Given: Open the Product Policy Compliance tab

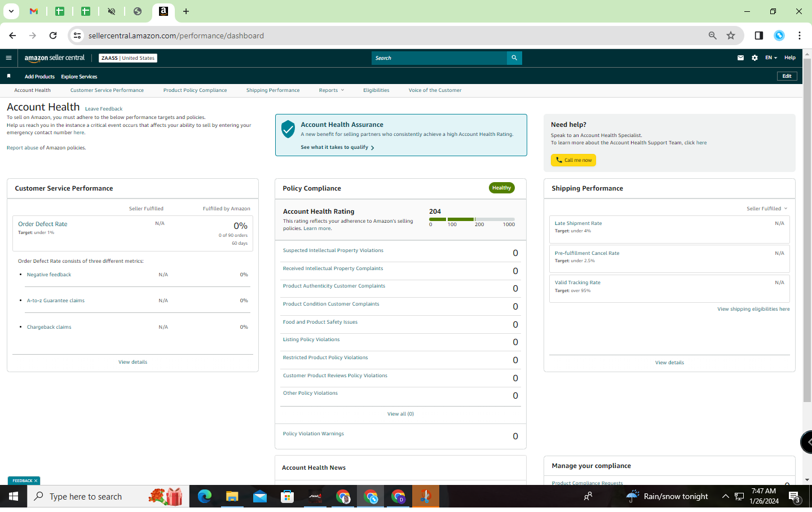Looking at the screenshot, I should pyautogui.click(x=195, y=90).
